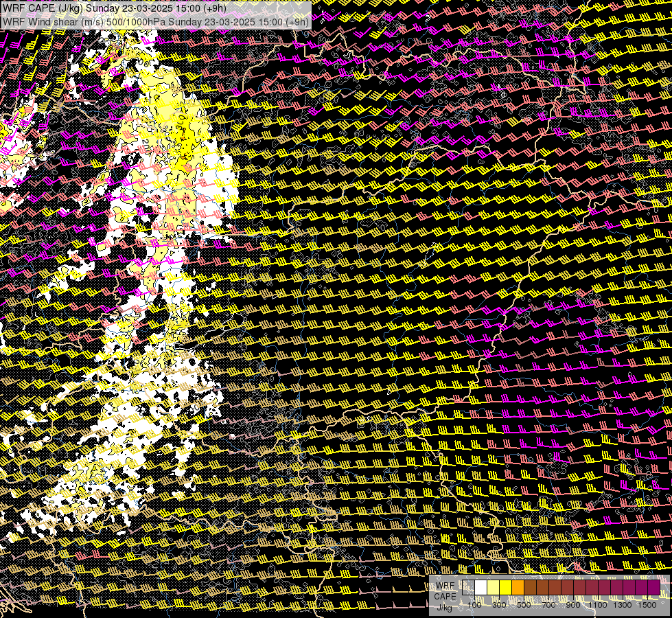Select the purple legend swatch above 1500

(x=654, y=587)
